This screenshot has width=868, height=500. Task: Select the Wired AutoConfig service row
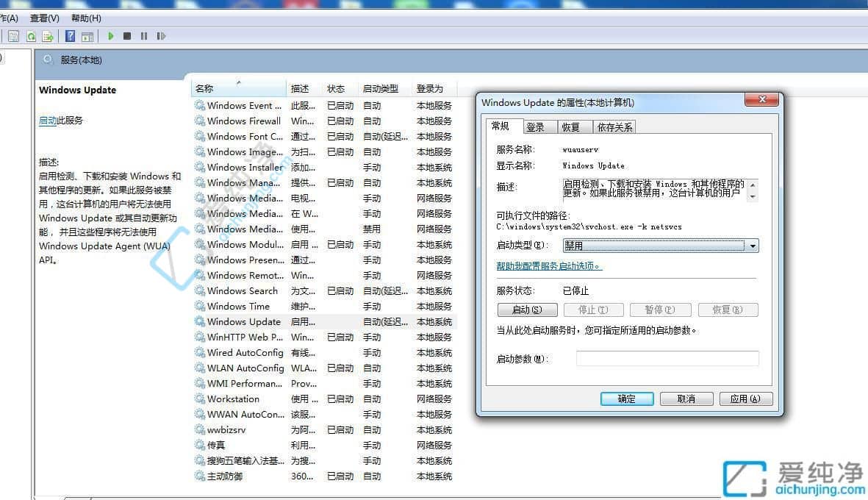pyautogui.click(x=324, y=353)
